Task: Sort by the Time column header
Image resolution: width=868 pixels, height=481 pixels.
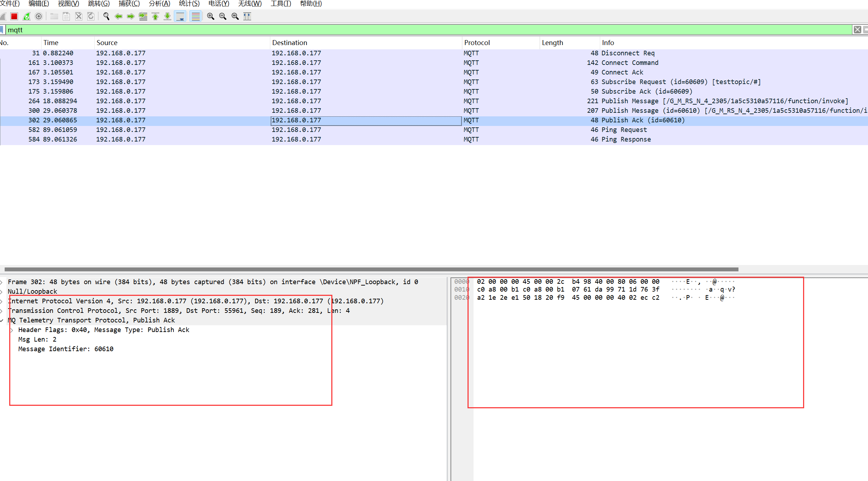Action: (x=68, y=43)
